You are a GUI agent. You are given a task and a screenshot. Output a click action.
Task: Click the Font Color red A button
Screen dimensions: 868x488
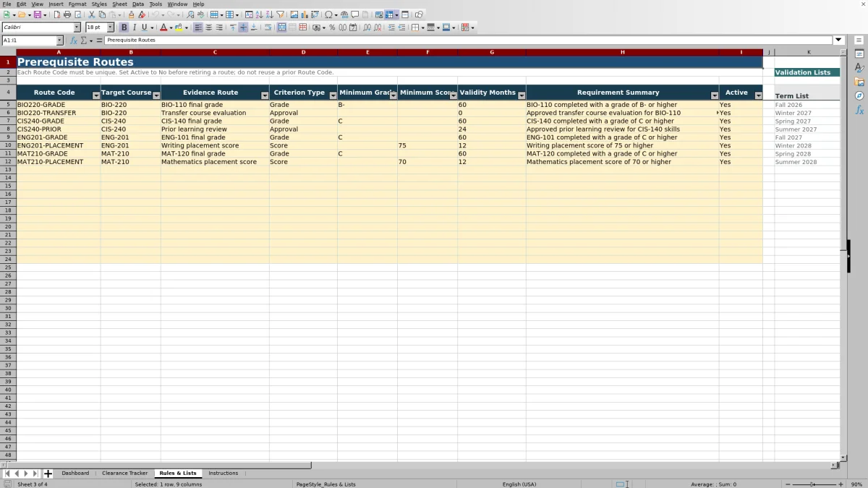pyautogui.click(x=163, y=27)
